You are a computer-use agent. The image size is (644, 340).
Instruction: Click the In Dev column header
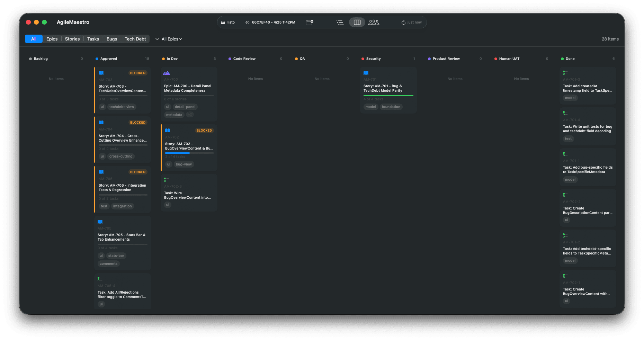pos(189,59)
